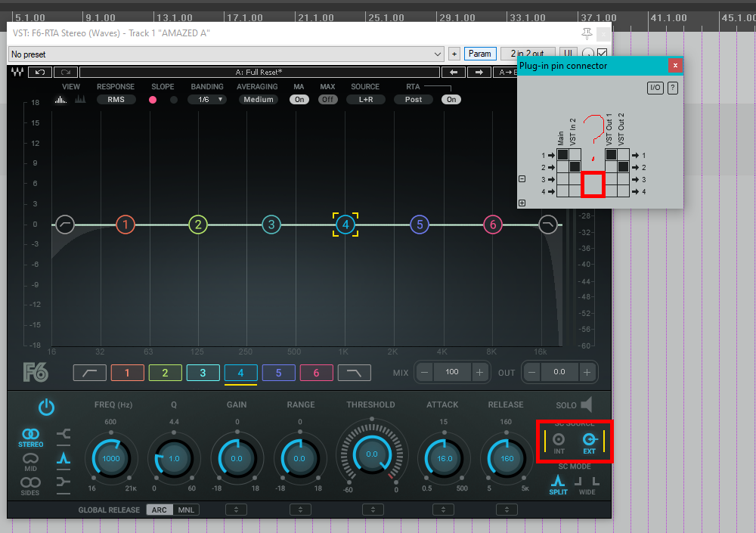Toggle the RMS response mode
756x533 pixels.
tap(116, 99)
